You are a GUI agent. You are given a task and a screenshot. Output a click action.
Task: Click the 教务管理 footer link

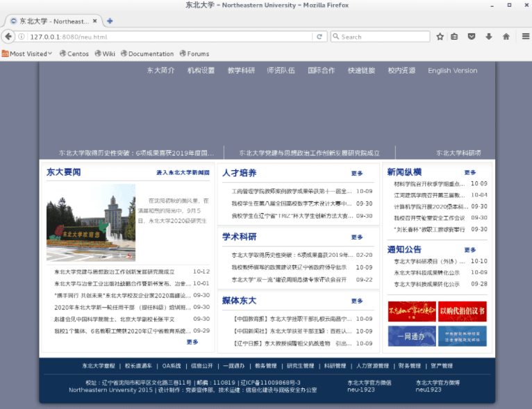(266, 366)
